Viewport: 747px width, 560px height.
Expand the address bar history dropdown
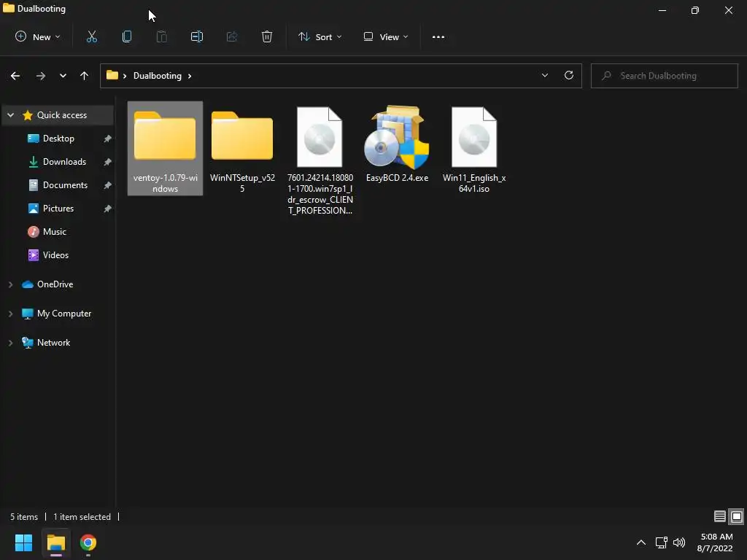pyautogui.click(x=544, y=75)
